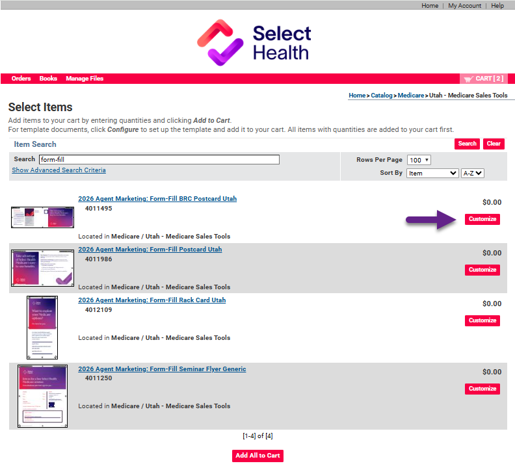
Task: Select the pagination text [1-4] of [4]
Action: tap(258, 436)
